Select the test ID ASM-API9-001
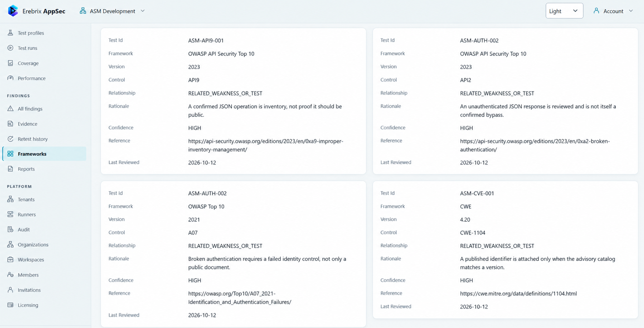Viewport: 644px width, 328px height. (206, 40)
